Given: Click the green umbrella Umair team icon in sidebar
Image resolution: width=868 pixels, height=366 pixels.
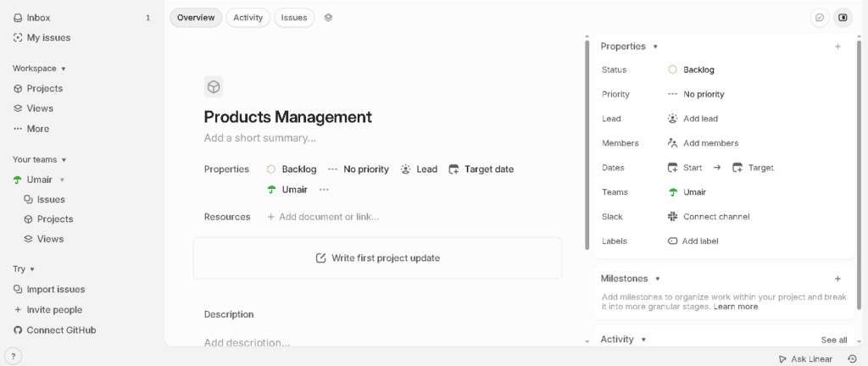Looking at the screenshot, I should [18, 180].
